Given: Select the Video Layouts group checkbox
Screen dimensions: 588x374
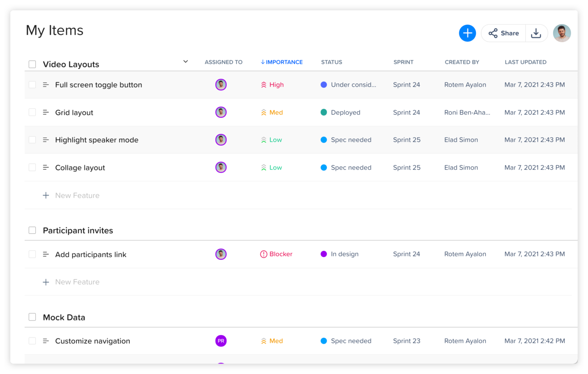Looking at the screenshot, I should 32,64.
